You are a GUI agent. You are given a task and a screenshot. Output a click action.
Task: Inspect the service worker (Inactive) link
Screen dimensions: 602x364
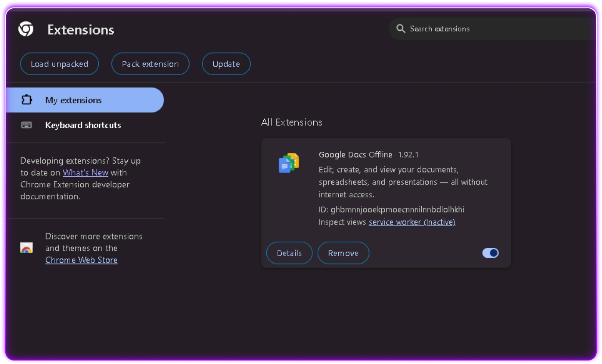412,222
